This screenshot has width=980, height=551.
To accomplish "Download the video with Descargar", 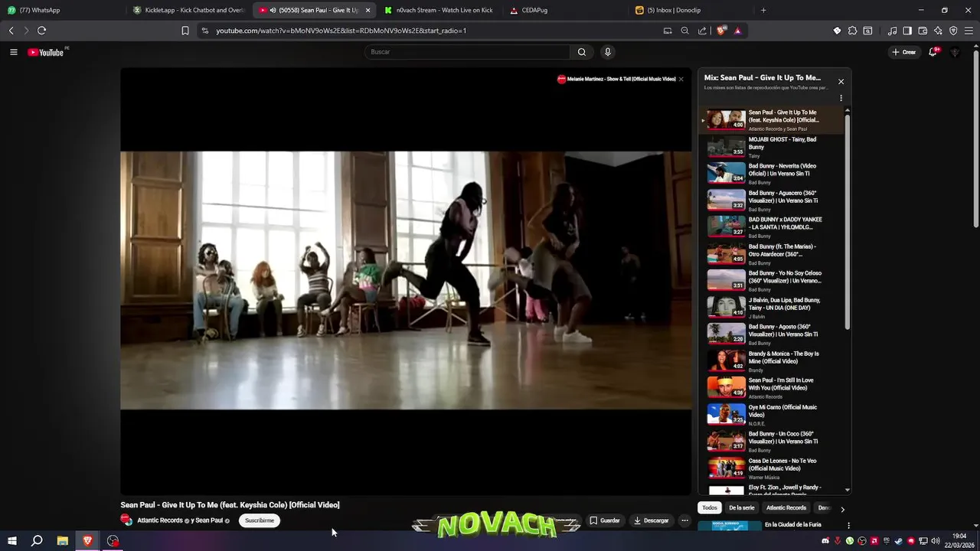I will click(x=652, y=520).
